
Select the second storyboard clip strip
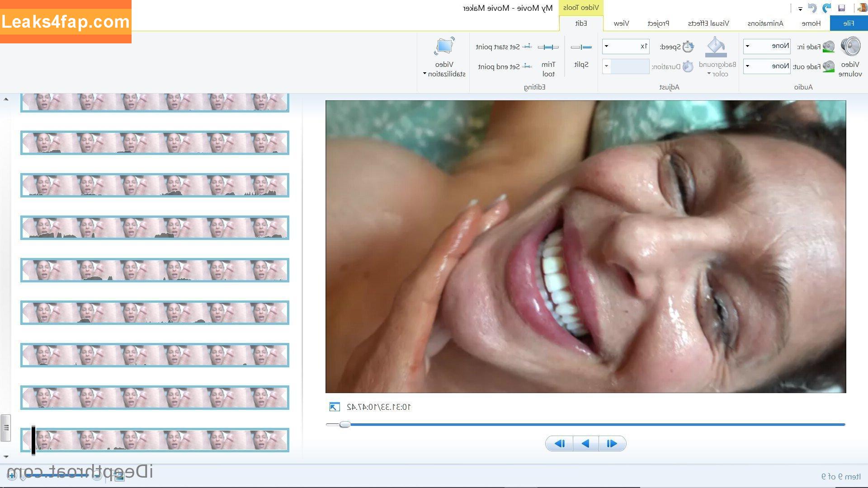pyautogui.click(x=155, y=143)
